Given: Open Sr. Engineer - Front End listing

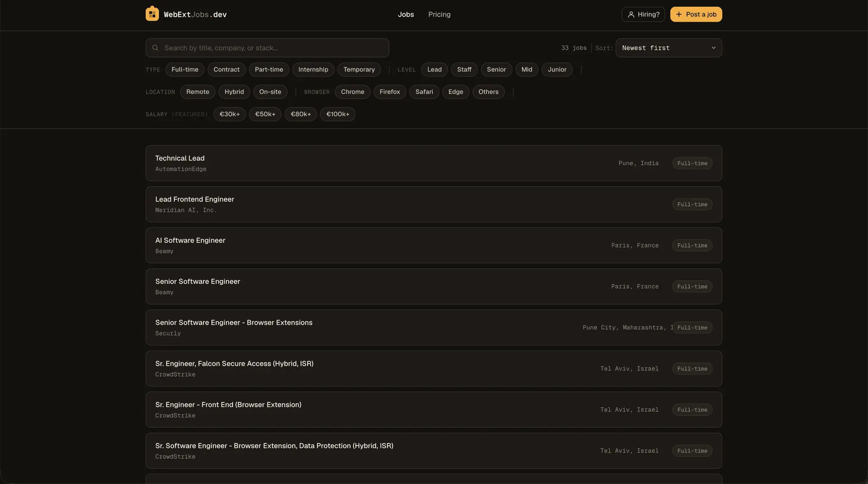Looking at the screenshot, I should pos(434,410).
